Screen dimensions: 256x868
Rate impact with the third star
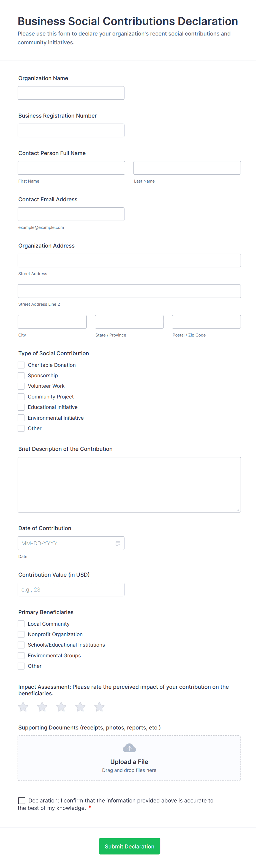[61, 707]
